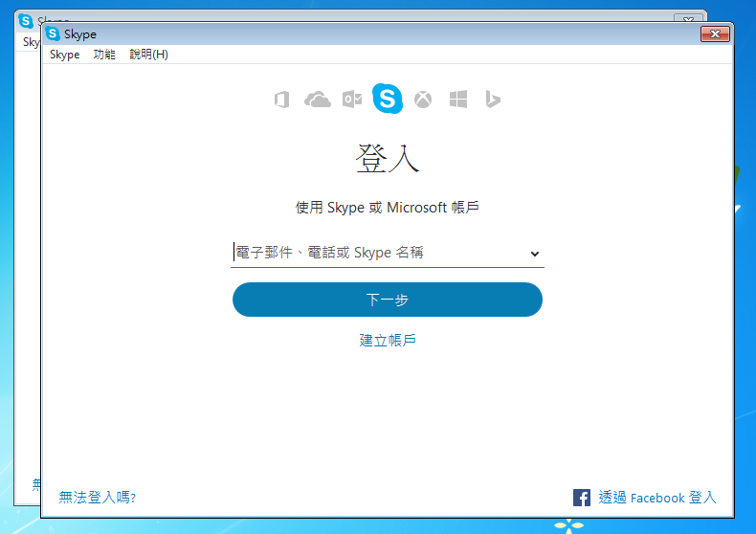
Task: Select 透過 Facebook 登入 link
Action: pyautogui.click(x=657, y=498)
